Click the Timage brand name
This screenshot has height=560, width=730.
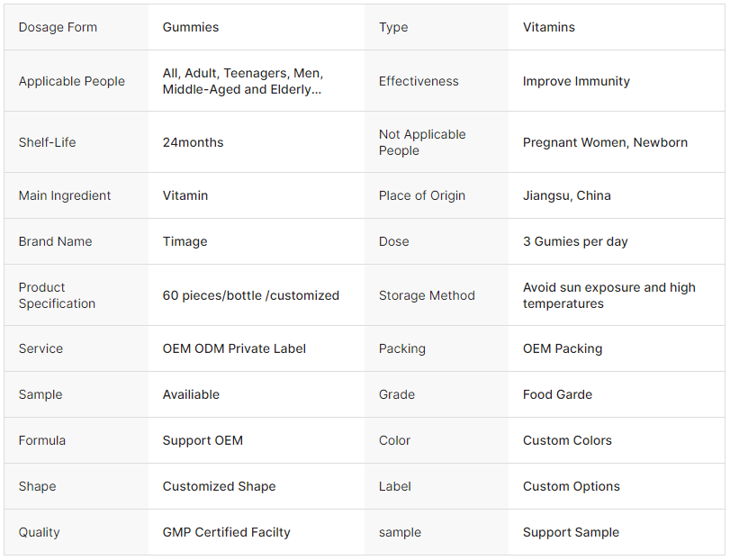pos(185,241)
